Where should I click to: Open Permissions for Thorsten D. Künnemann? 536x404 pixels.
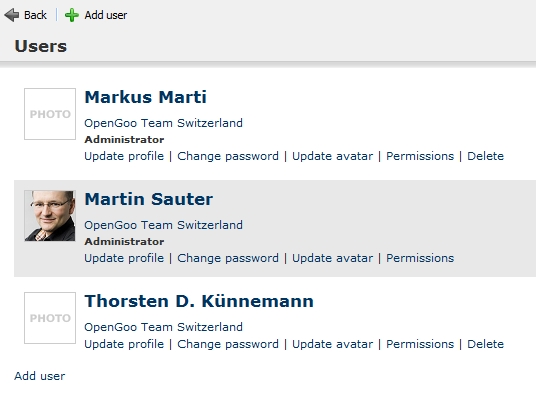pos(420,344)
